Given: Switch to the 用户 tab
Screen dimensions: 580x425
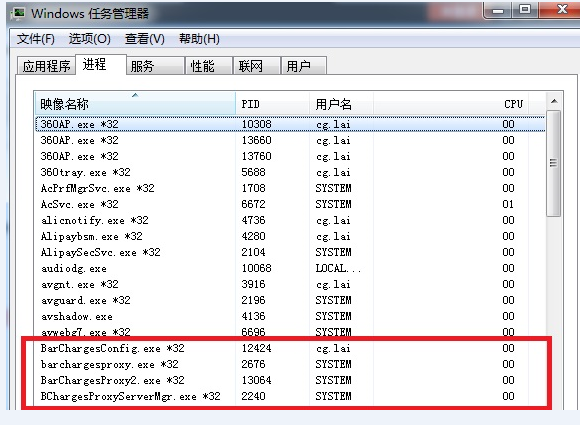Looking at the screenshot, I should 303,66.
